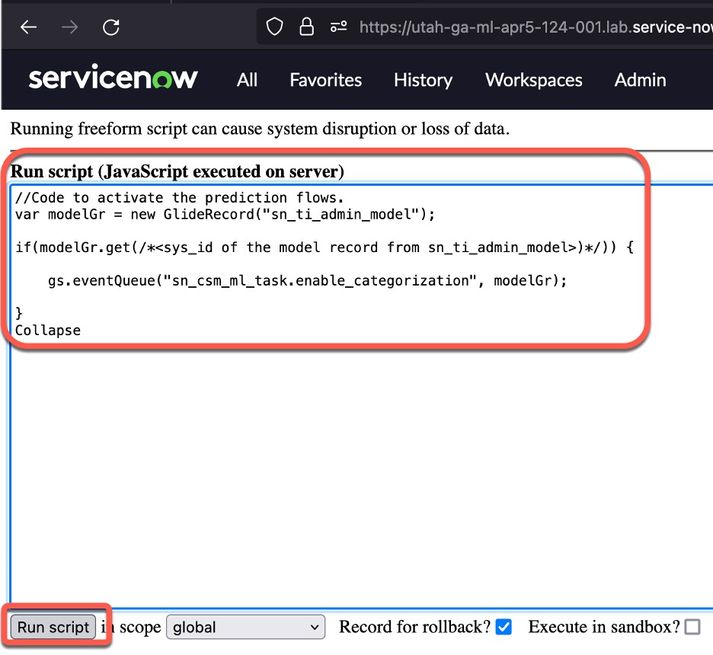Click the 'Collapse' text in the script
This screenshot has width=713, height=655.
click(x=48, y=330)
